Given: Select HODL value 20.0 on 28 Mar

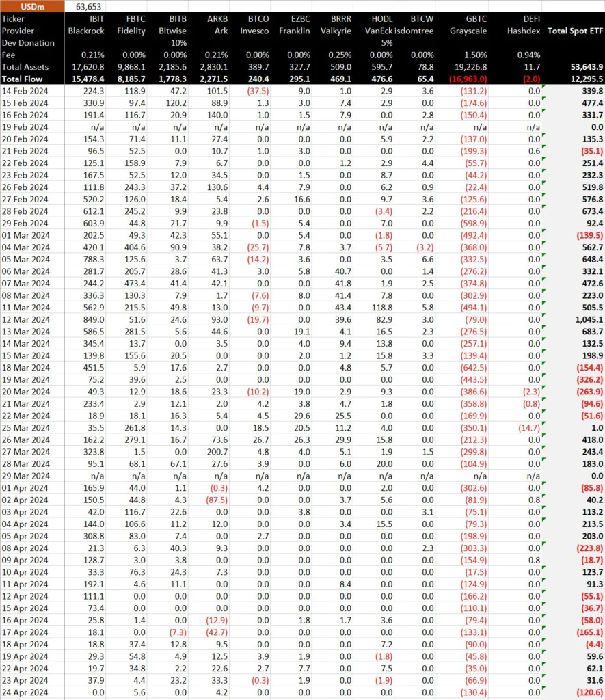Looking at the screenshot, I should click(384, 464).
